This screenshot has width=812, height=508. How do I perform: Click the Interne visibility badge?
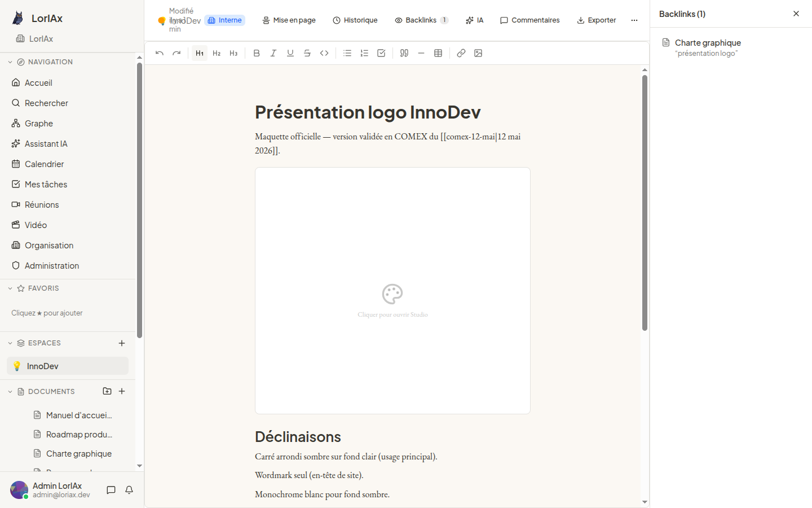(225, 20)
